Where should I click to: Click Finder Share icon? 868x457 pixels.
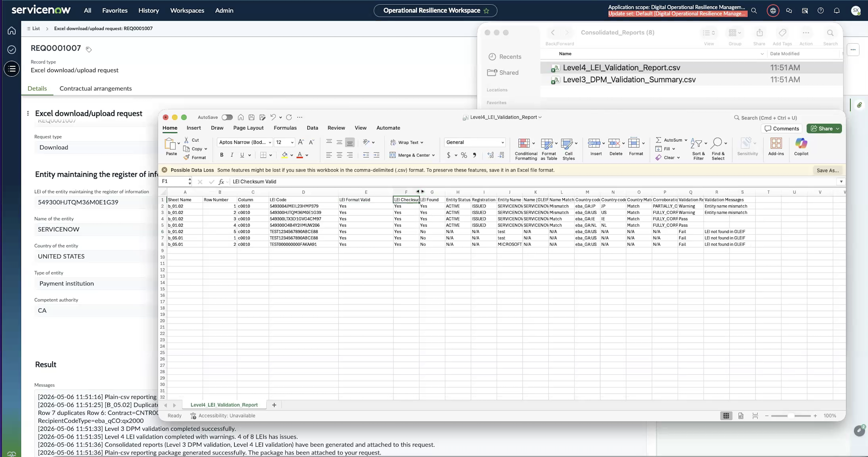pos(760,33)
